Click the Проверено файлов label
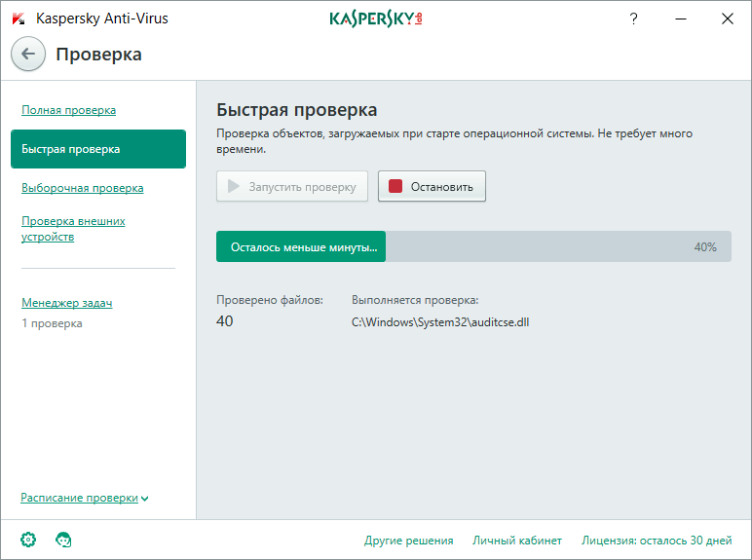This screenshot has height=560, width=752. (x=270, y=300)
